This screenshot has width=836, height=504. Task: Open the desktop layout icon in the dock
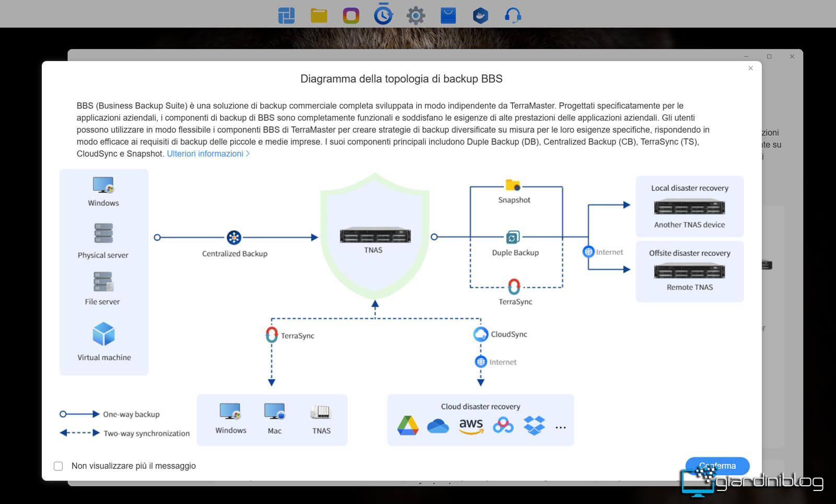point(286,15)
